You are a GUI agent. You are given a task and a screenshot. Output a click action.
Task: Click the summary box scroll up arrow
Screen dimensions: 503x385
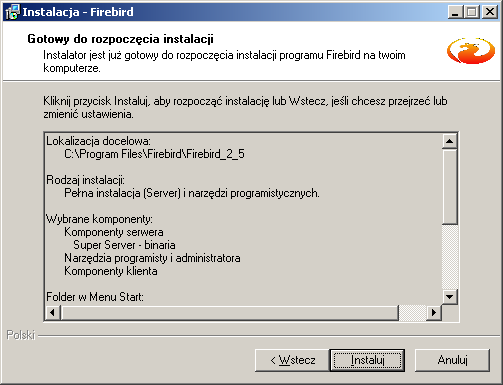click(x=449, y=141)
